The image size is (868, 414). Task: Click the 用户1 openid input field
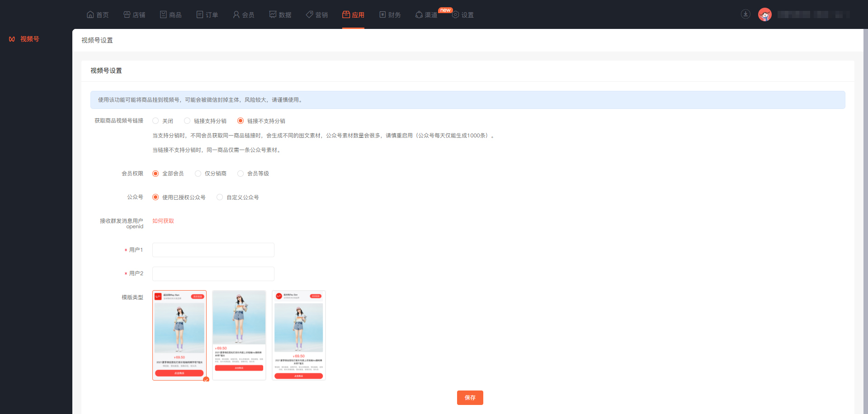tap(213, 250)
